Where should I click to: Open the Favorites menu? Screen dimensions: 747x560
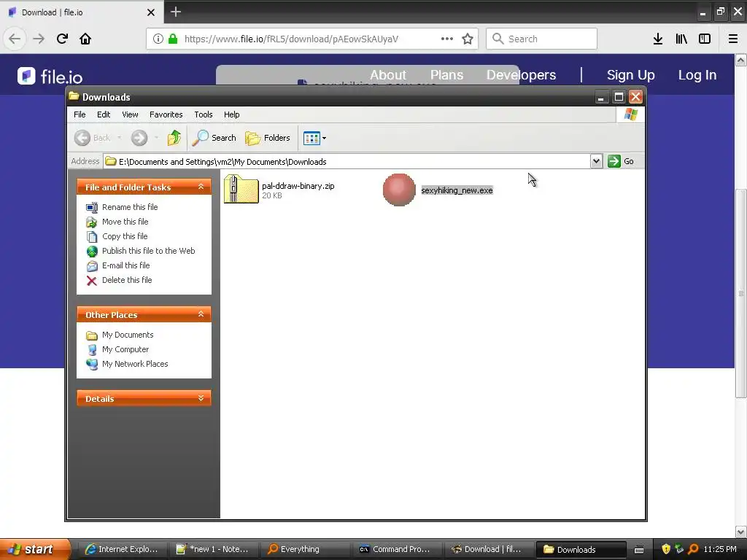[166, 114]
